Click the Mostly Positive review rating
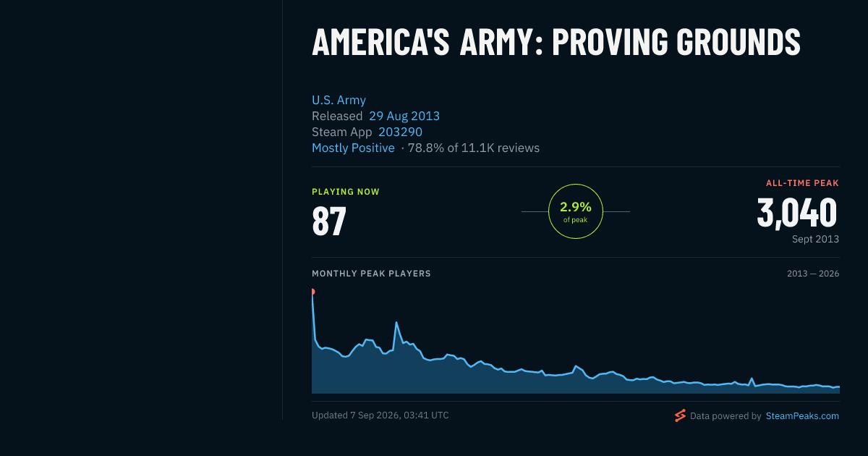This screenshot has height=456, width=868. 353,148
